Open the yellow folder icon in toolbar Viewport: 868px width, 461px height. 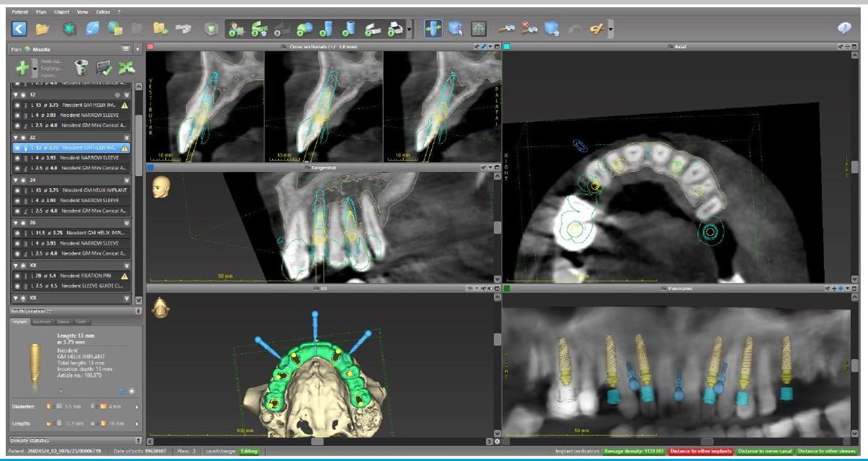click(x=43, y=28)
